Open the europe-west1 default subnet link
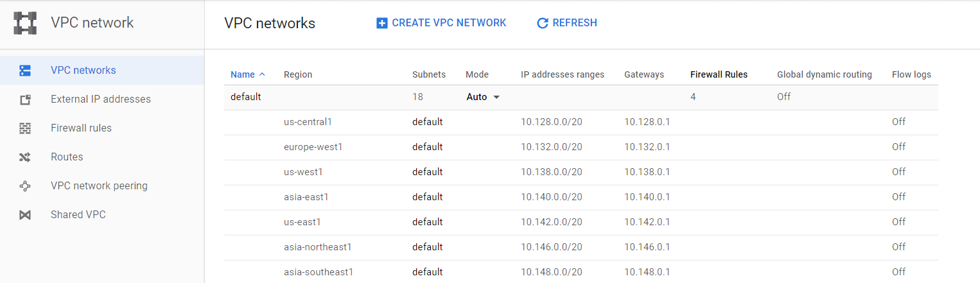 pyautogui.click(x=427, y=147)
